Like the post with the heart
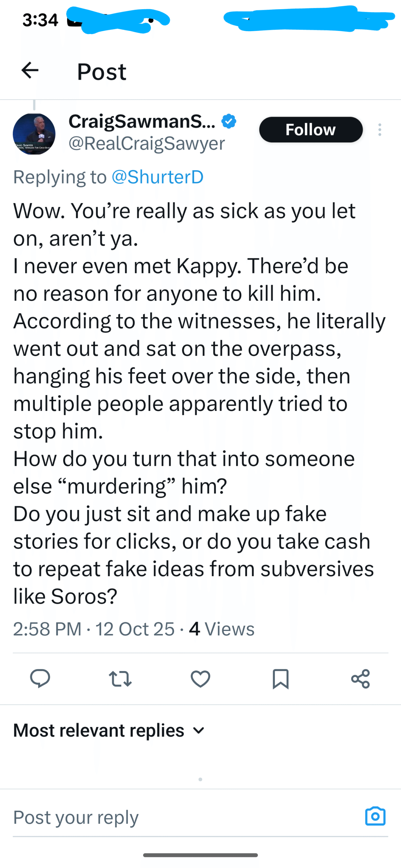 pos(200,678)
